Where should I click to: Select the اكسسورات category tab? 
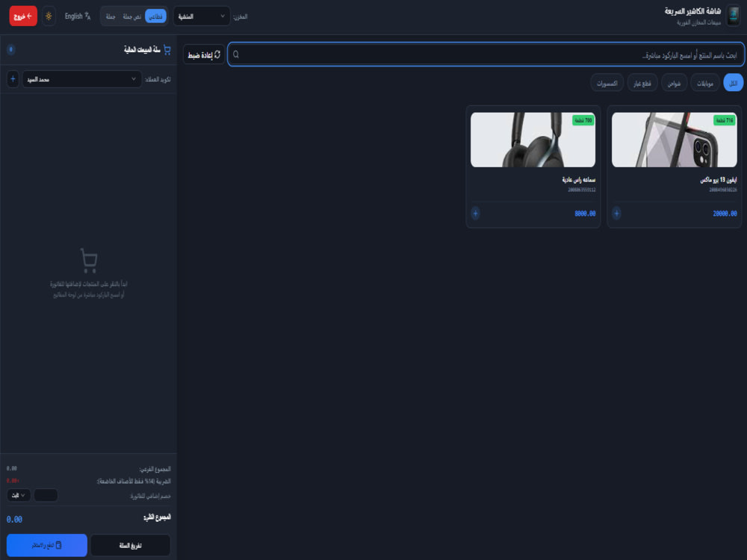[x=607, y=83]
